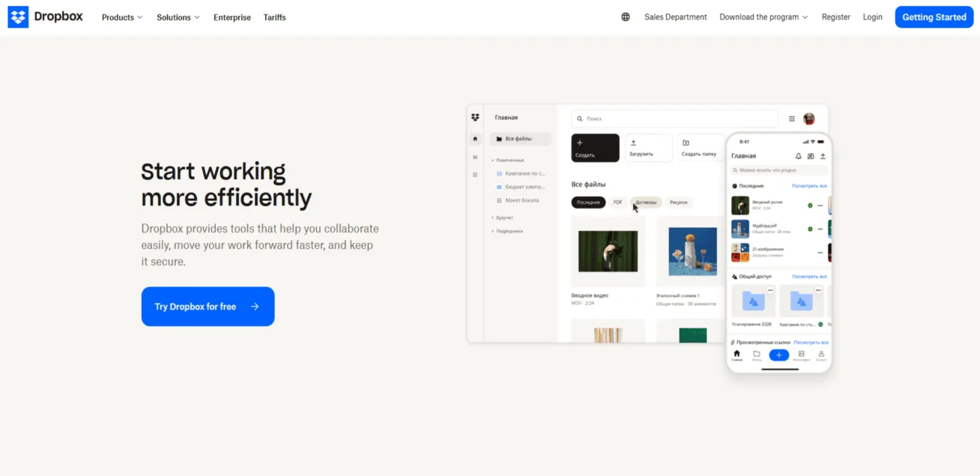Open options on Планирование 2026 folder
Screen dimensions: 980x476
pyautogui.click(x=770, y=290)
